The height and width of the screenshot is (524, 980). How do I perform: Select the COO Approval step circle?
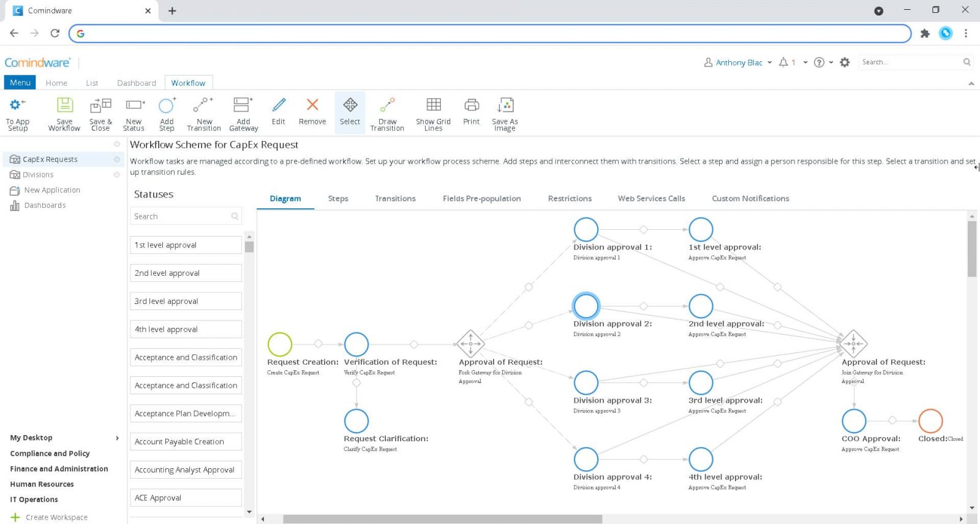[854, 421]
